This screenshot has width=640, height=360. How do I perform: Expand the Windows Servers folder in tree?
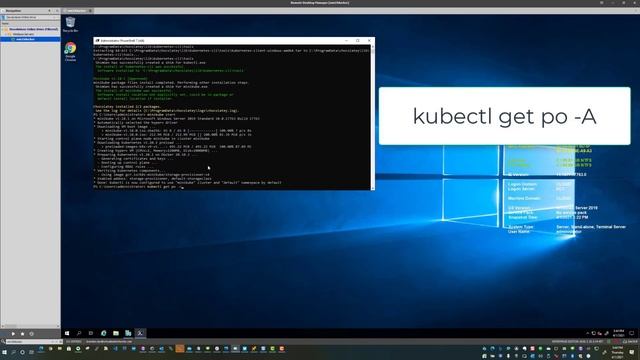[x=6, y=34]
